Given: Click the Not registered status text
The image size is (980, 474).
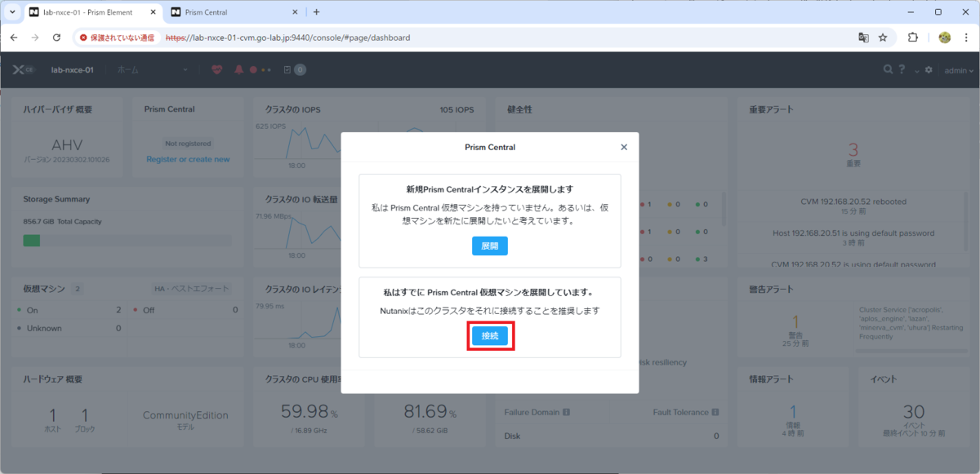Looking at the screenshot, I should click(188, 143).
